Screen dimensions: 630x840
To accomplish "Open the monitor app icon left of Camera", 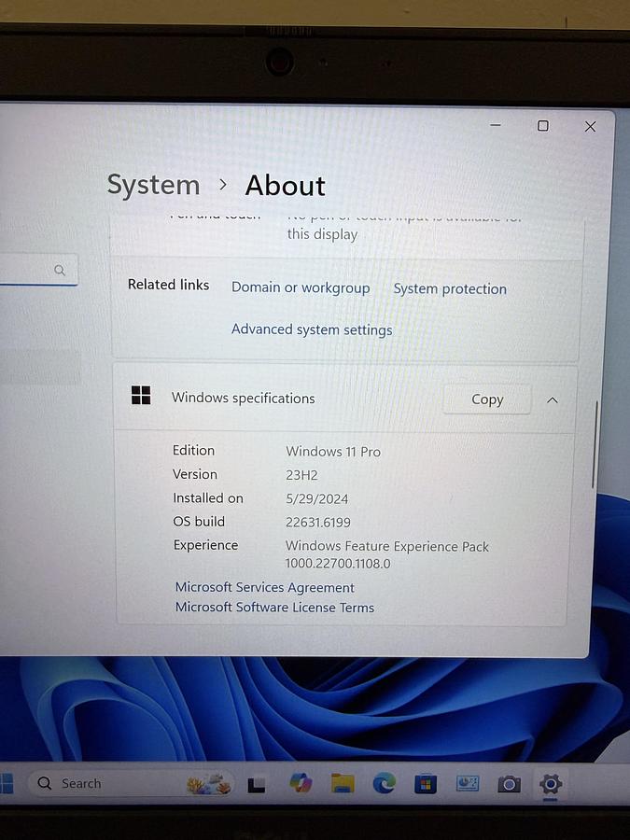I will click(468, 784).
